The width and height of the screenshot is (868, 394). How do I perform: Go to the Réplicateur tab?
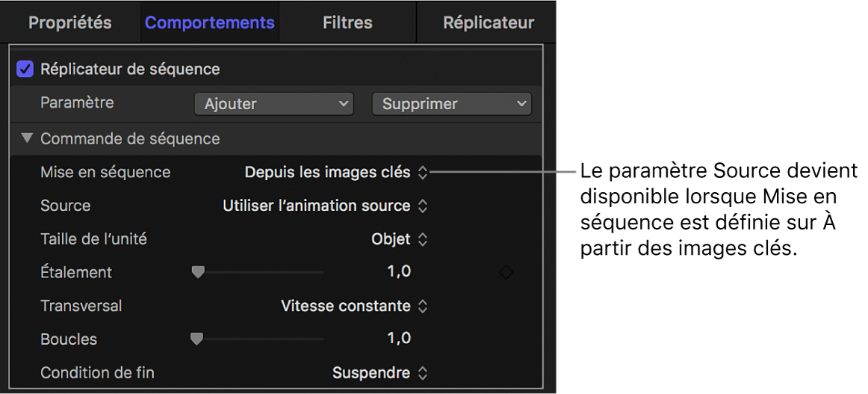(489, 22)
